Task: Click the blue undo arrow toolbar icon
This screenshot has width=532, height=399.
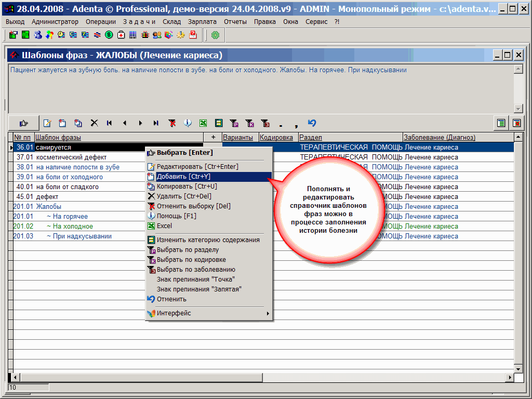Action: pos(312,123)
